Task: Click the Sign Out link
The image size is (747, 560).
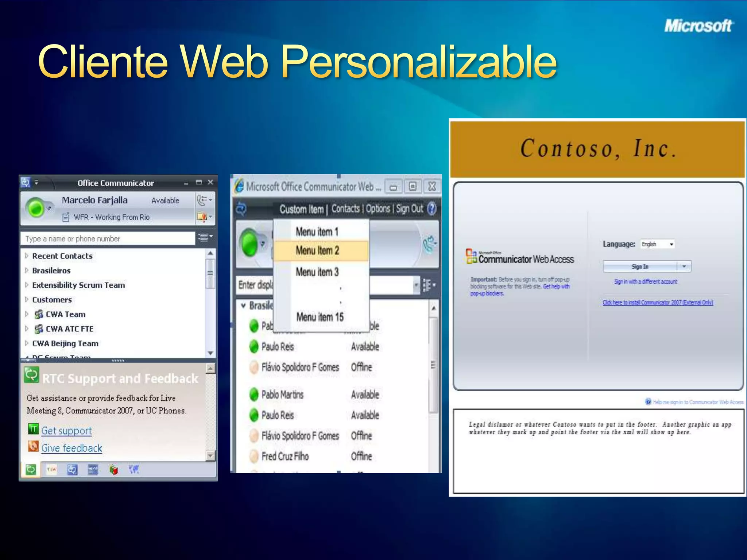Action: tap(410, 209)
